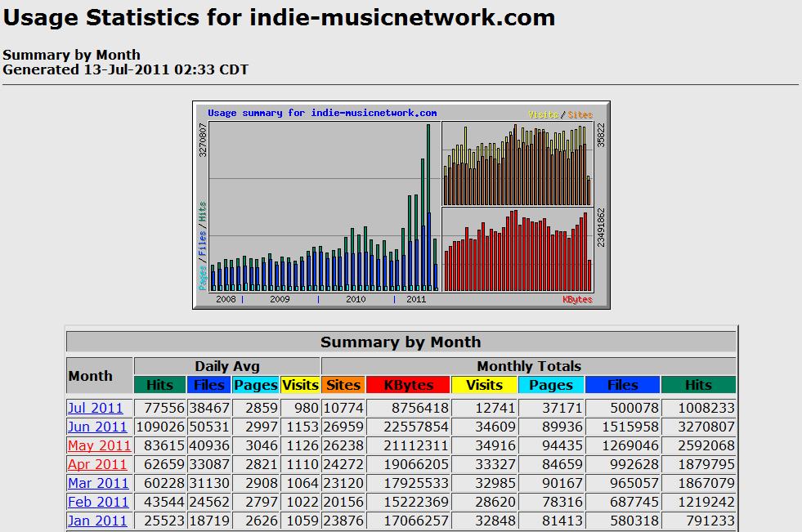Click monthly files value 687745

(x=634, y=503)
